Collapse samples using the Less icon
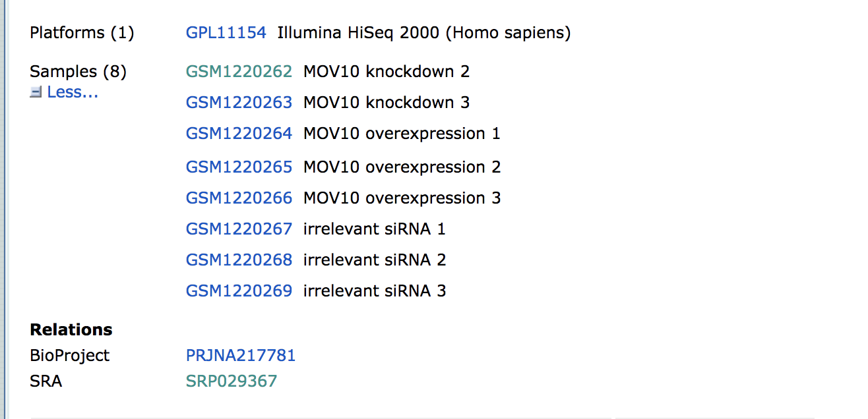Viewport: 868px width, 419px height. pos(36,92)
